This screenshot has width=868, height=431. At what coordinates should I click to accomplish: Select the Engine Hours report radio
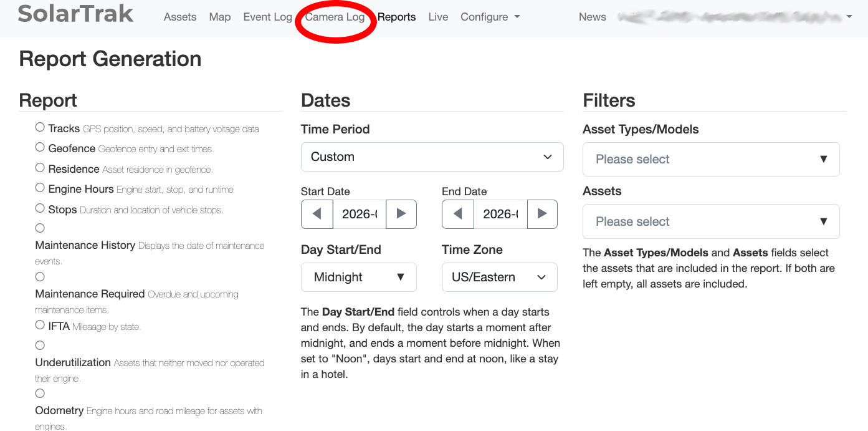(40, 188)
